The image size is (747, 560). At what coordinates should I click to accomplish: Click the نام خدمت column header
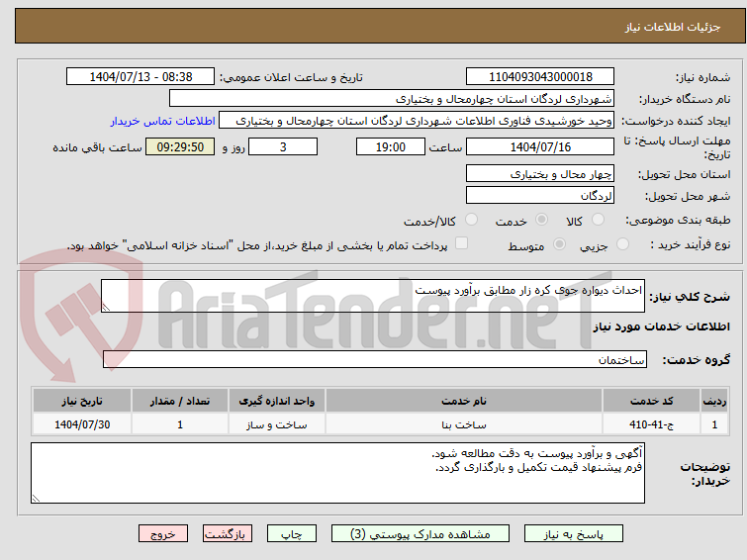(x=464, y=401)
